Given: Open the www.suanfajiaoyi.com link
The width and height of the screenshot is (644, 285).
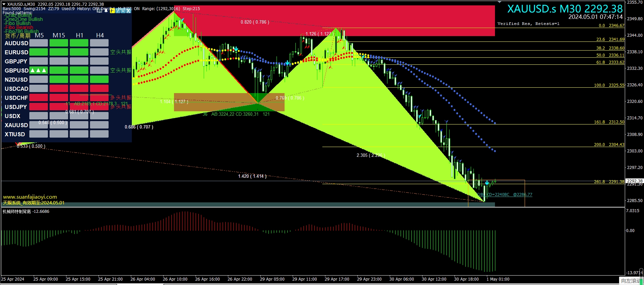Looking at the screenshot, I should pos(30,197).
